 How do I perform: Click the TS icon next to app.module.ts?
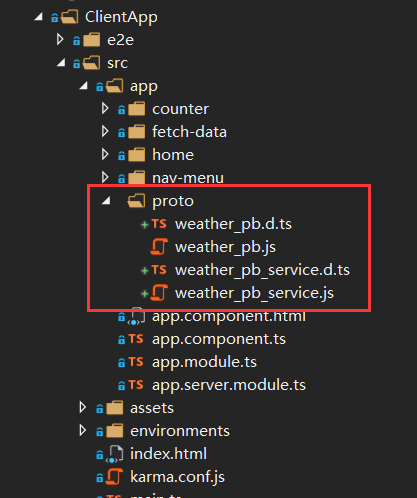[x=136, y=362]
